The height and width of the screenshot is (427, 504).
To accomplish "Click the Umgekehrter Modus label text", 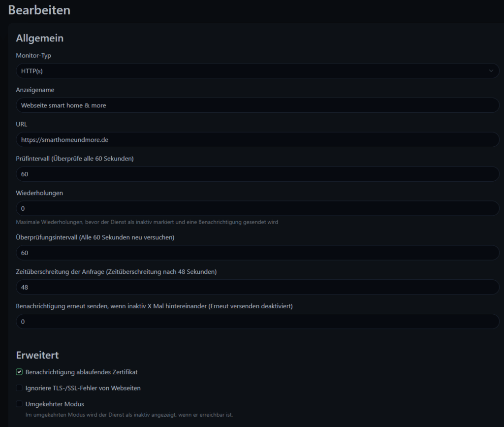I will pos(55,404).
